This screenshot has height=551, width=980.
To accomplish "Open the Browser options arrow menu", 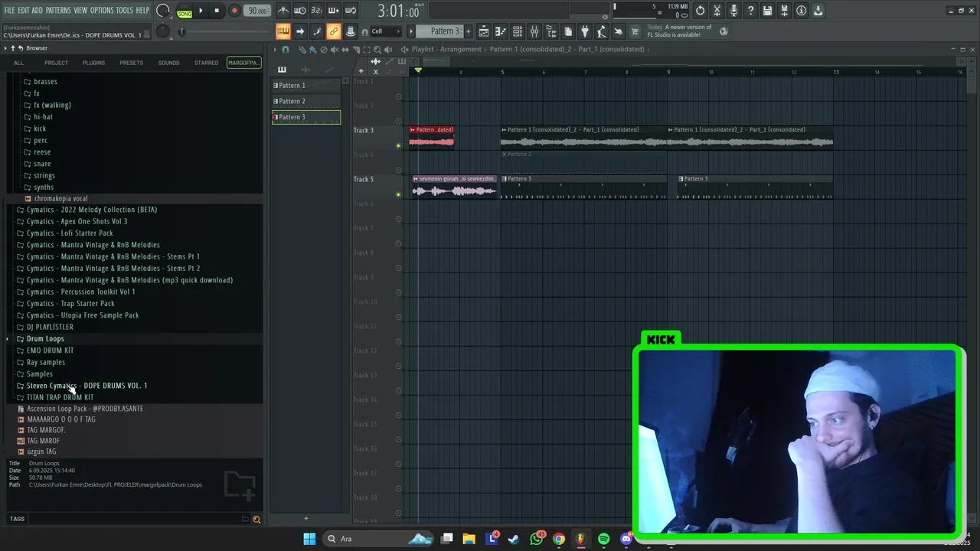I will [5, 48].
